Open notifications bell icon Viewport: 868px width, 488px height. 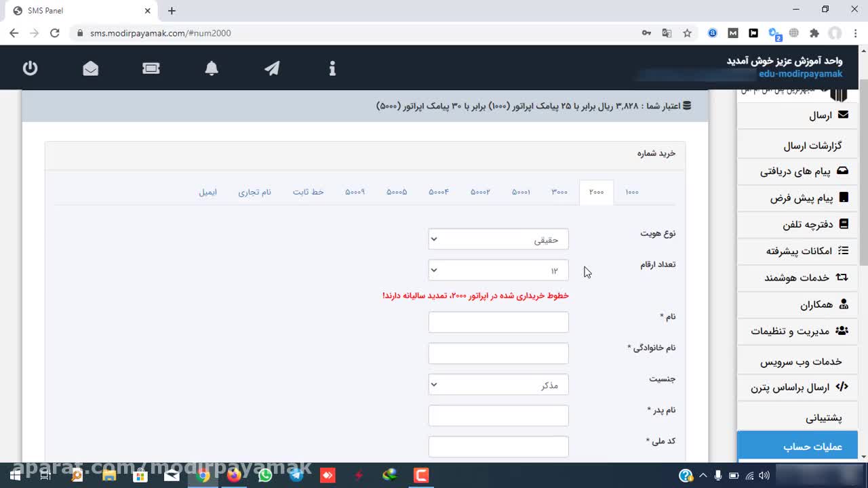click(212, 68)
